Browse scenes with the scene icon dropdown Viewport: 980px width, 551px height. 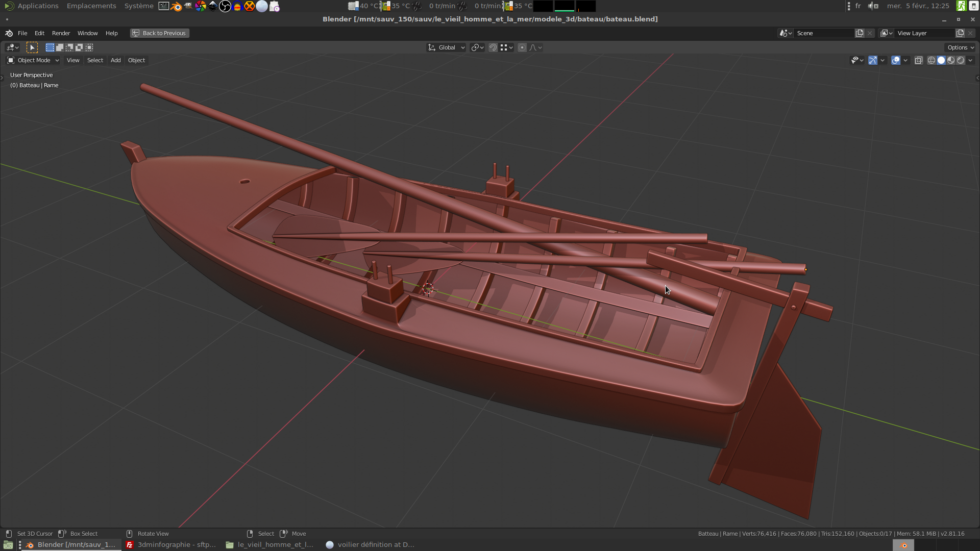pos(786,33)
